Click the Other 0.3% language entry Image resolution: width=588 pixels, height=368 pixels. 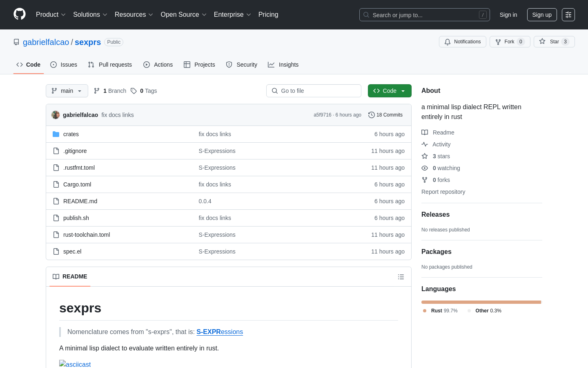click(x=484, y=311)
